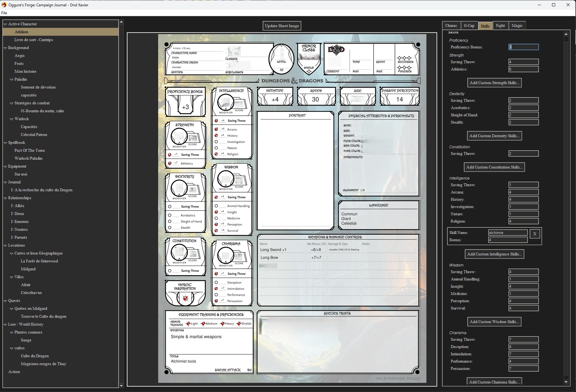Click the Skills panel scroll-down arrow

point(566,382)
